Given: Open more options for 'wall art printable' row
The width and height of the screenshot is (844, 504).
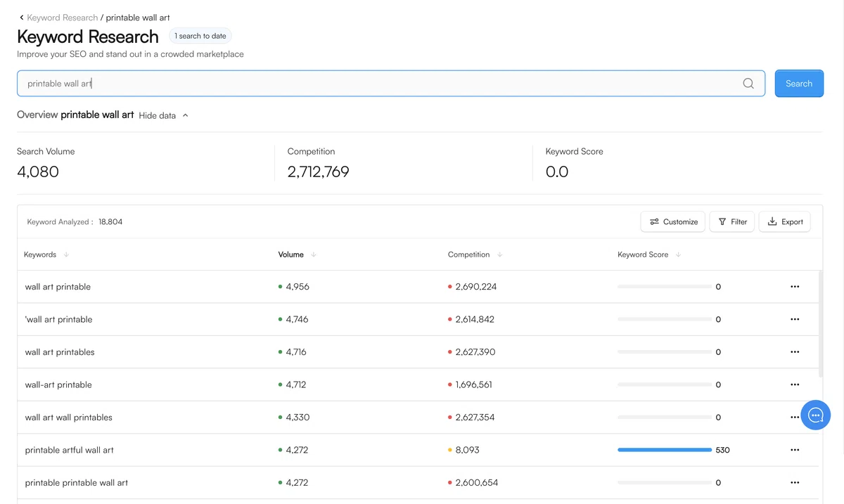Looking at the screenshot, I should 795,287.
